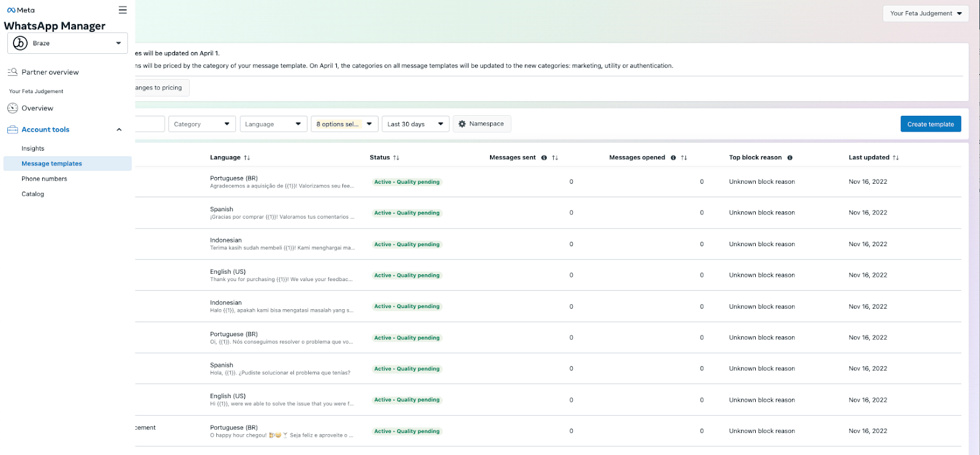Viewport: 980px width, 455px height.
Task: Open the Category dropdown
Action: 202,124
